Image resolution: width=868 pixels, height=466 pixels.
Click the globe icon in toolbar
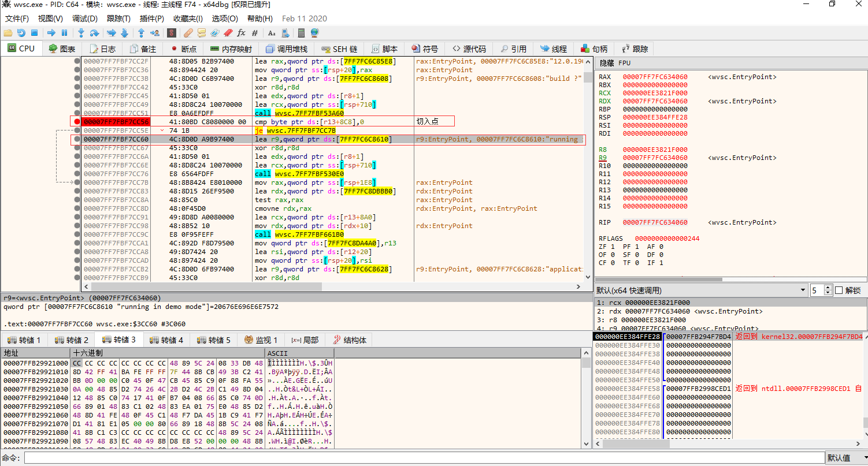pyautogui.click(x=314, y=33)
